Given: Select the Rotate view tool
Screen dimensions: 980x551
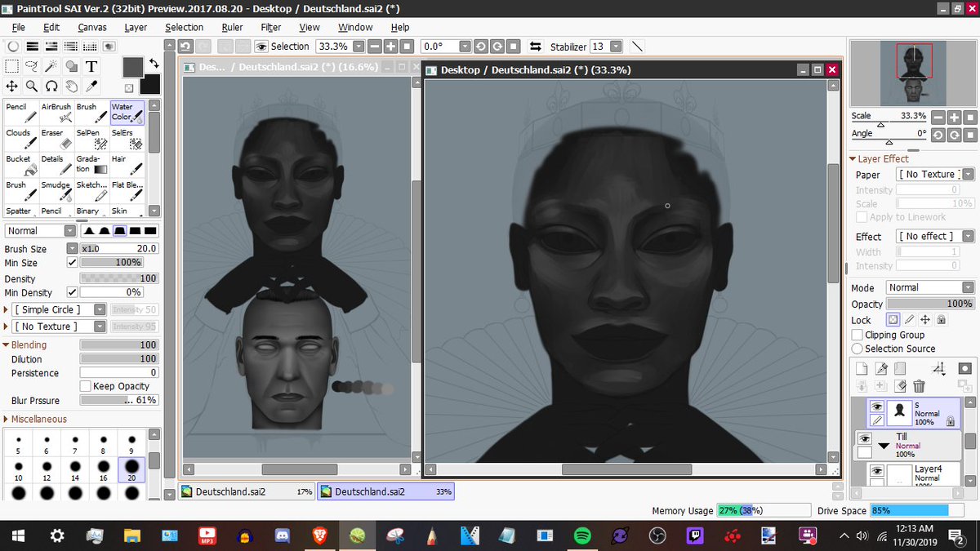Looking at the screenshot, I should tap(51, 86).
